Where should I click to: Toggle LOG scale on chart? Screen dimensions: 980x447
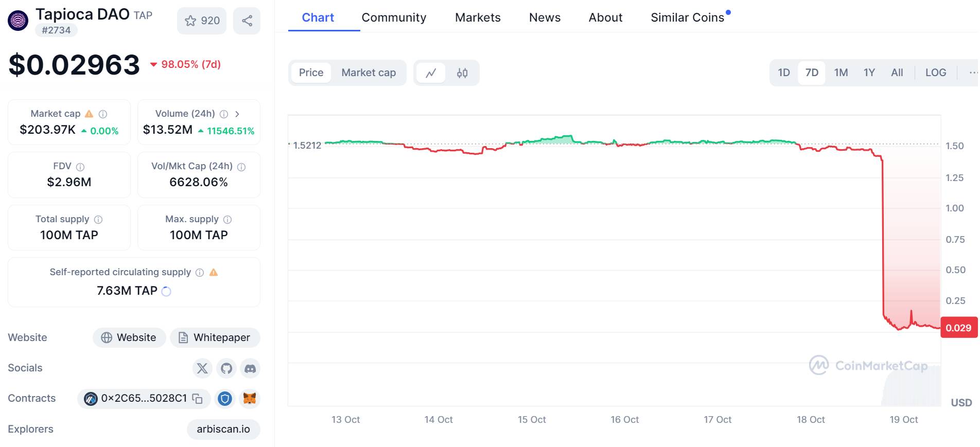[x=936, y=73]
